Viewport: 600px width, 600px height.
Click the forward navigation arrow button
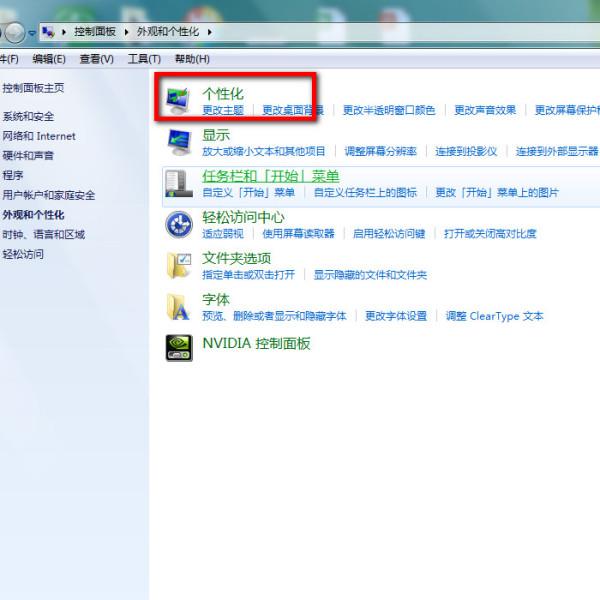click(15, 32)
